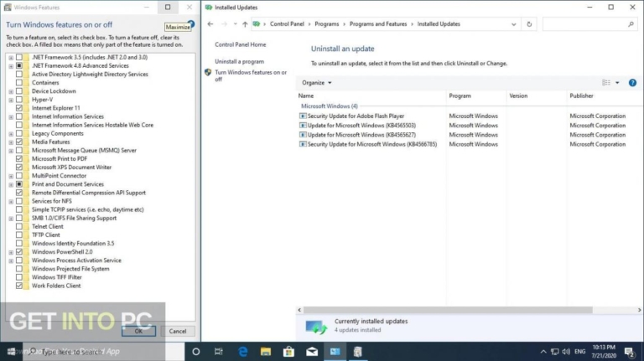Click the Programs breadcrumb segment
This screenshot has height=361, width=644.
(x=327, y=24)
